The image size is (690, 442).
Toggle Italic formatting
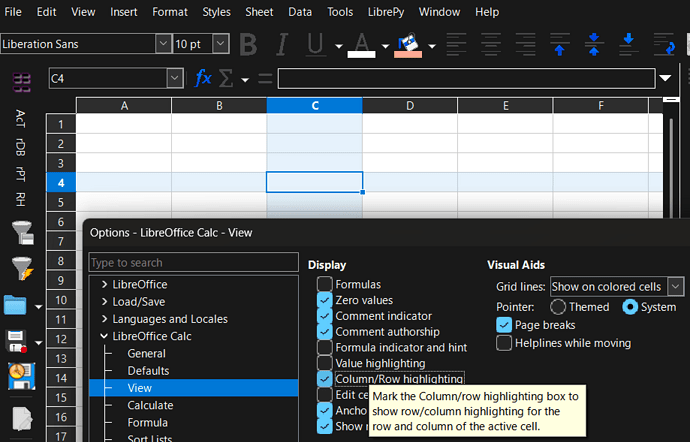(x=282, y=44)
